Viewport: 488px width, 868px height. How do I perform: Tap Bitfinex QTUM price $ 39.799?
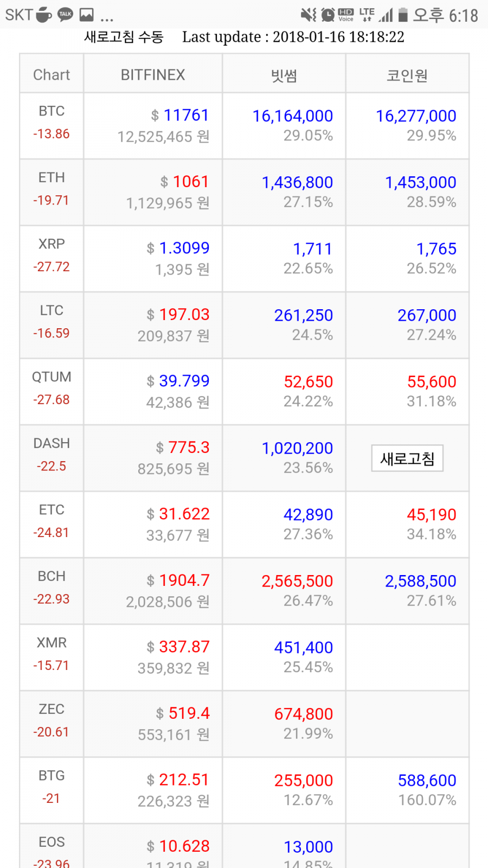178,381
